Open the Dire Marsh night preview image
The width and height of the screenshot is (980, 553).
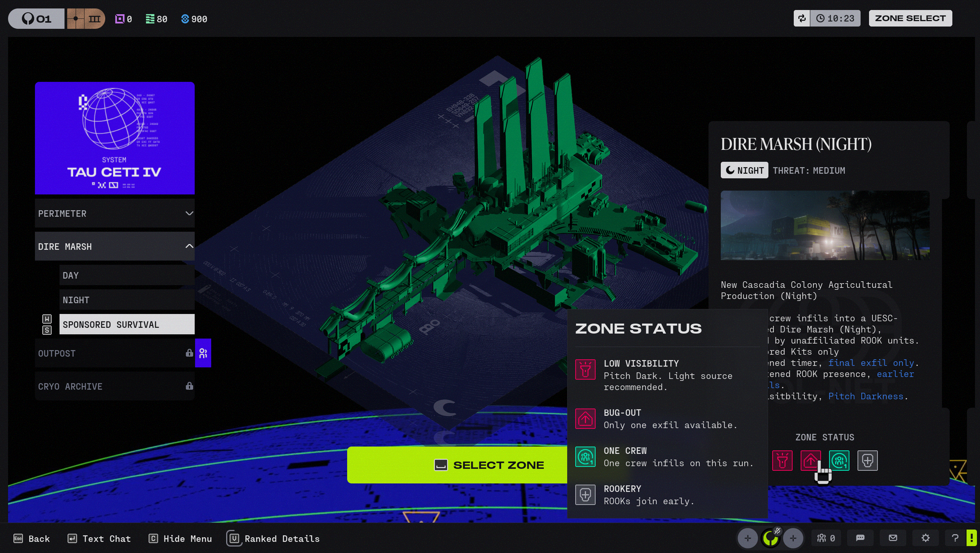tap(825, 225)
